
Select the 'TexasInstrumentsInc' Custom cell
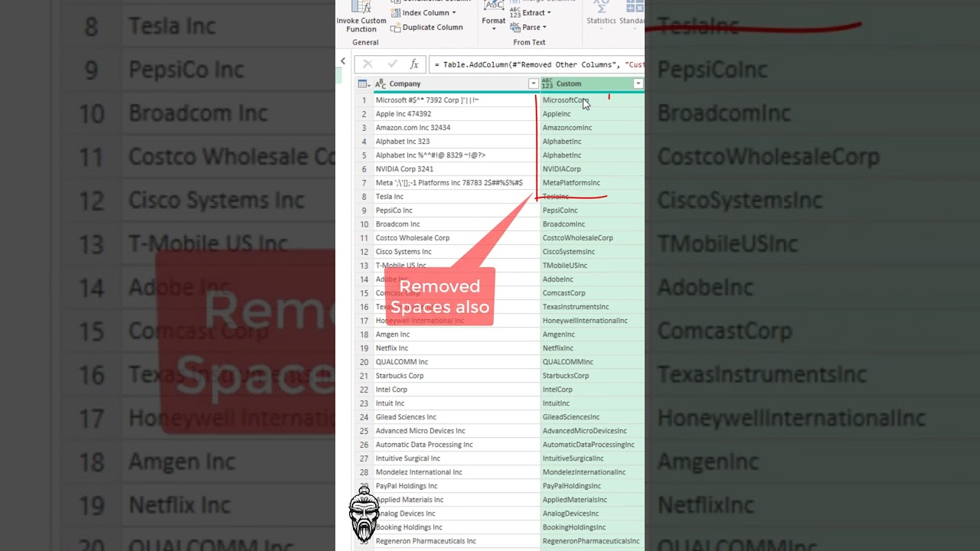(592, 307)
